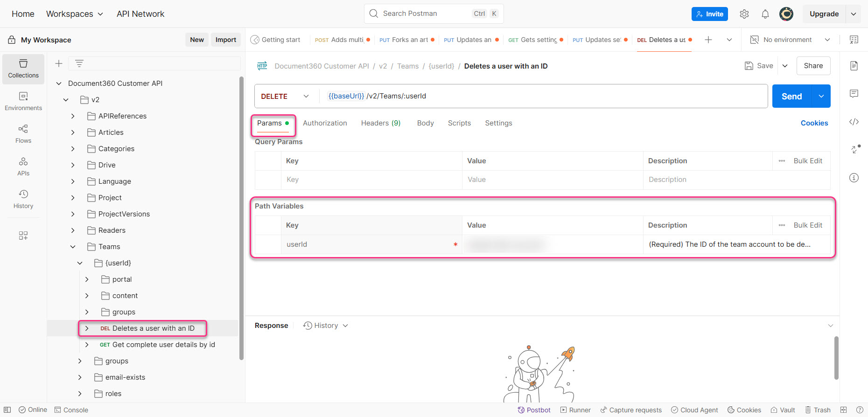This screenshot has height=417, width=868.
Task: Collapse the Teams folder
Action: pos(73,247)
